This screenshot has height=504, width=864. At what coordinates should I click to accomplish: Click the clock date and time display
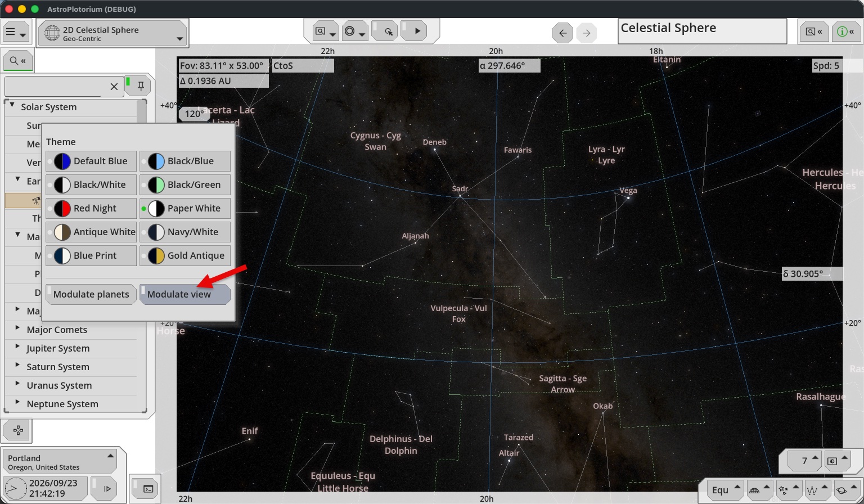tap(46, 488)
